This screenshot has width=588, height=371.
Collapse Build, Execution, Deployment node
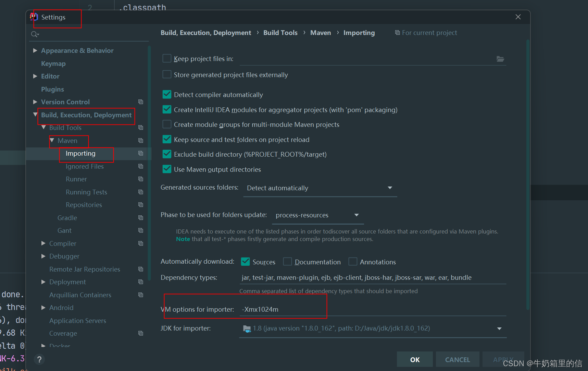tap(35, 115)
